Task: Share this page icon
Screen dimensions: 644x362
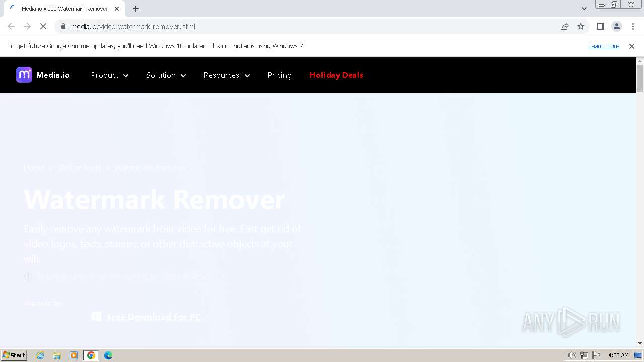Action: [565, 26]
